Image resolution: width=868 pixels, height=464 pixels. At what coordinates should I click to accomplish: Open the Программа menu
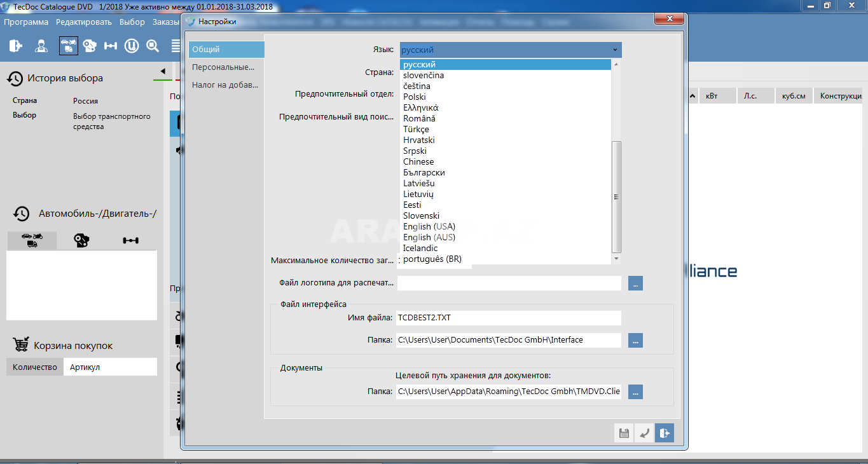click(x=26, y=22)
